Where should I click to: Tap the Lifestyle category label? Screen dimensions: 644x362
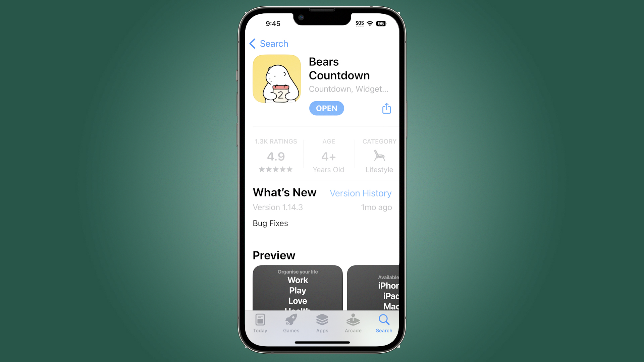pyautogui.click(x=378, y=169)
